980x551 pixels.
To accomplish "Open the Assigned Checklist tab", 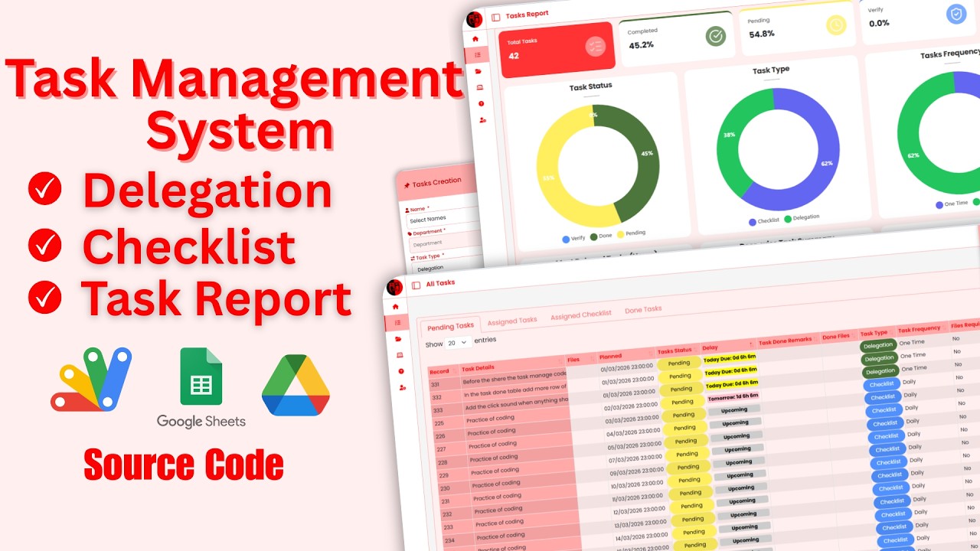I will [580, 315].
